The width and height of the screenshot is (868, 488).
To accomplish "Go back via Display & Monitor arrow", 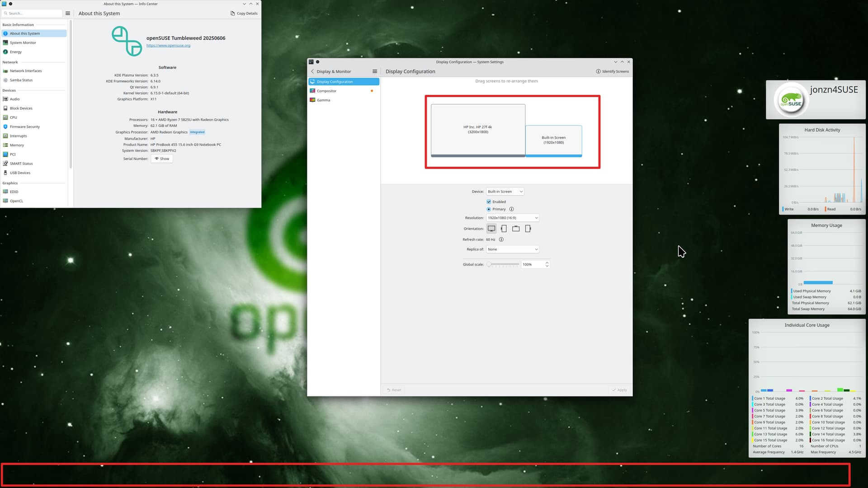I will click(312, 71).
